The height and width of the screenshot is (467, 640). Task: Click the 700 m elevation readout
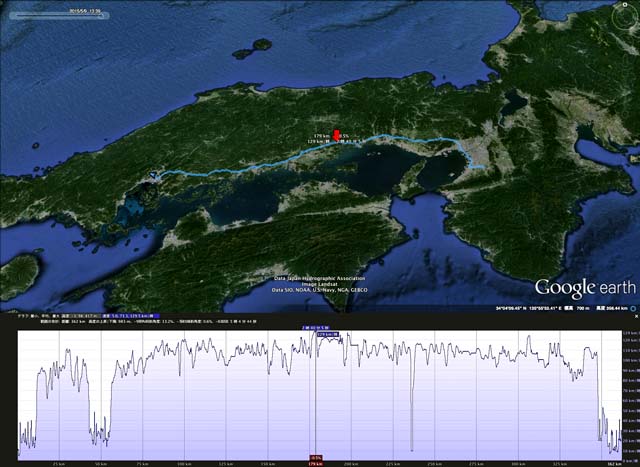pos(583,308)
